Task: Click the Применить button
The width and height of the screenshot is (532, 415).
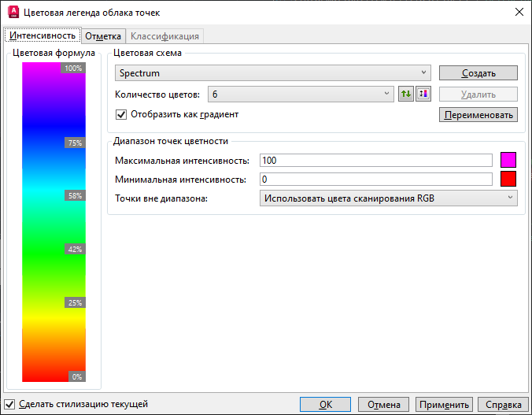Action: 444,405
